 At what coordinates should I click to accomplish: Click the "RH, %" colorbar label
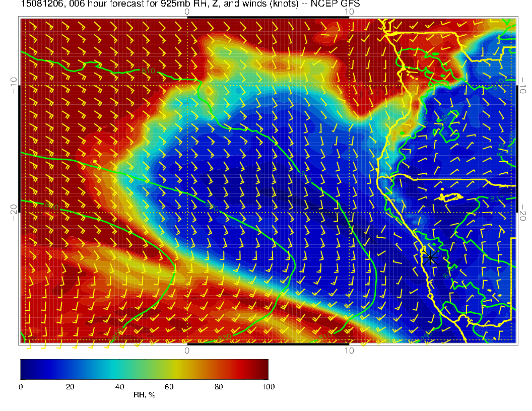pos(144,395)
